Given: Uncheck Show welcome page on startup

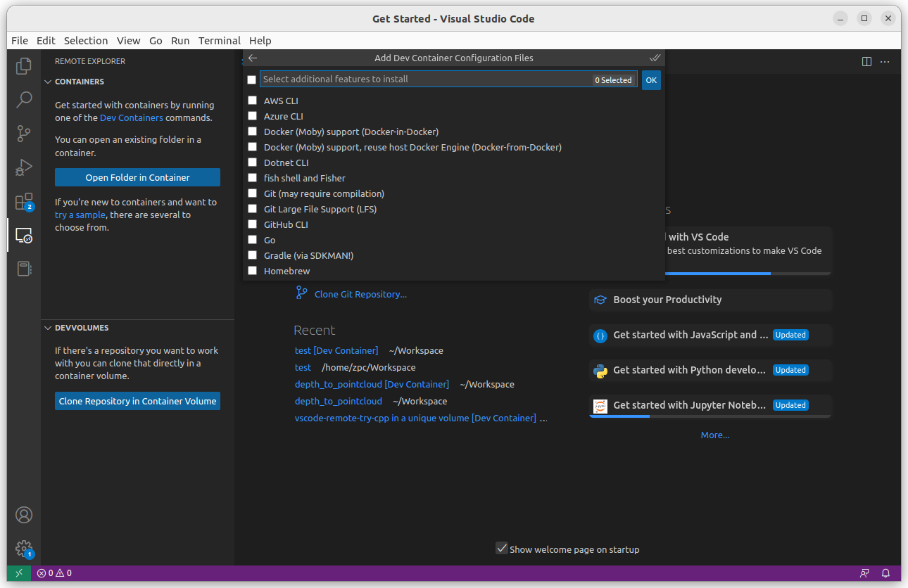Looking at the screenshot, I should [502, 549].
